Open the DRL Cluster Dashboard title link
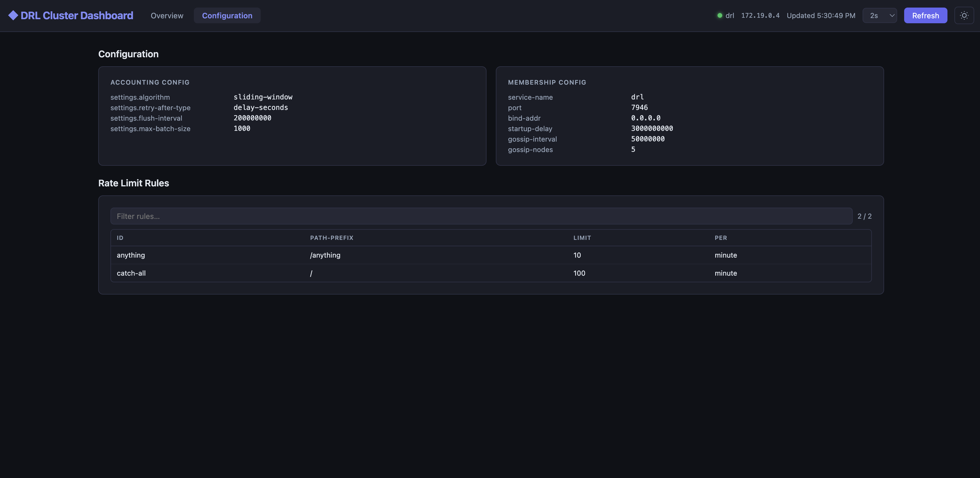This screenshot has width=980, height=478. [77, 16]
